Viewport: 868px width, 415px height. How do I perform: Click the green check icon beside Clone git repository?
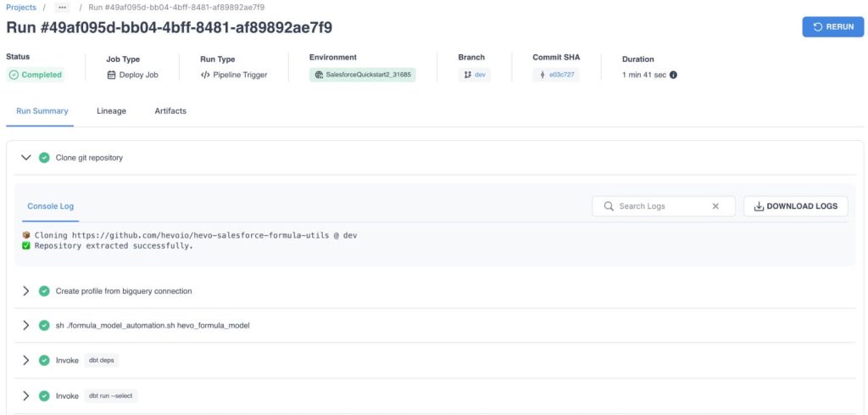[x=44, y=158]
